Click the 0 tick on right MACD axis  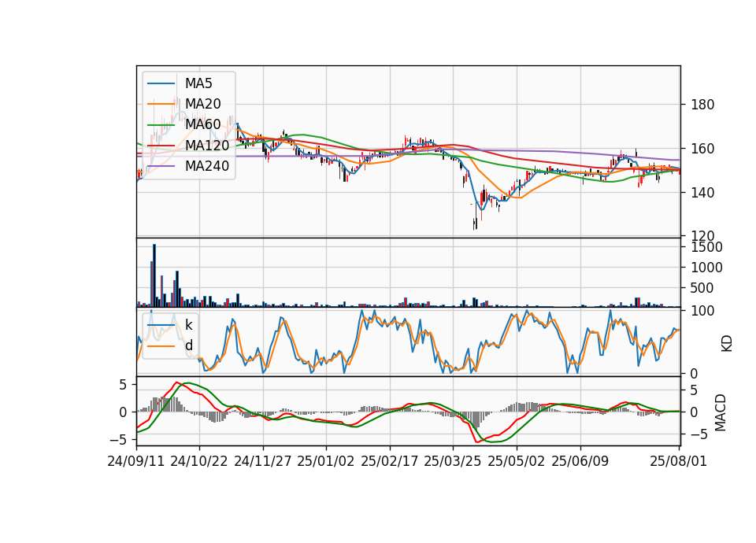[x=695, y=412]
